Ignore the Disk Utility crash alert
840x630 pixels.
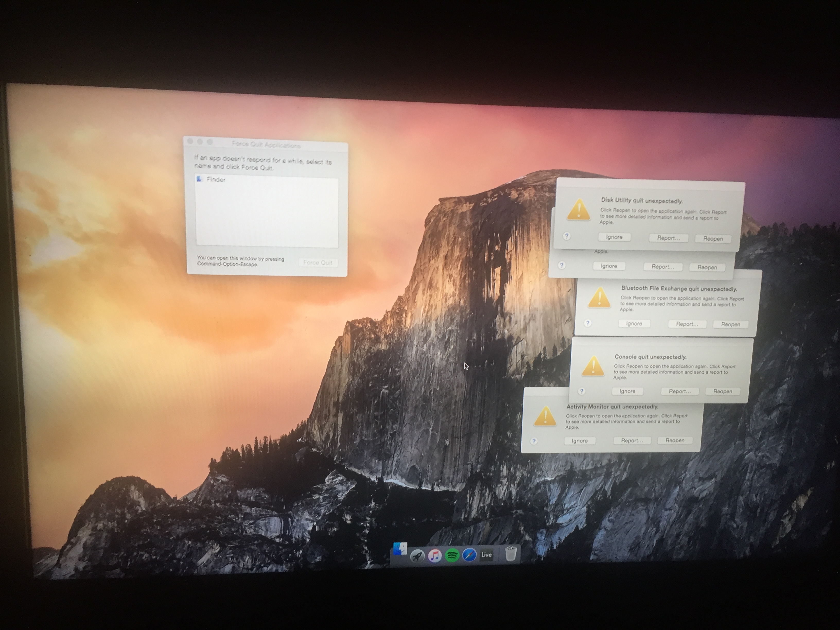click(x=614, y=237)
